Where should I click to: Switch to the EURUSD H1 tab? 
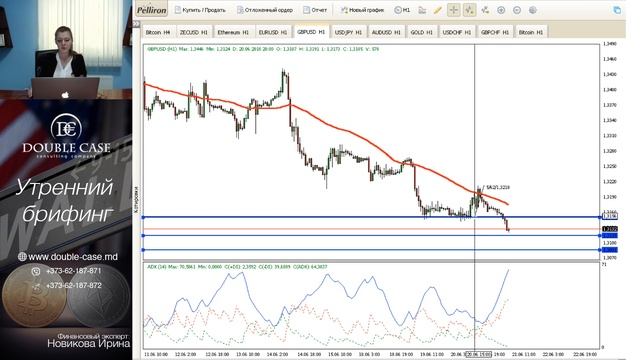click(x=273, y=32)
